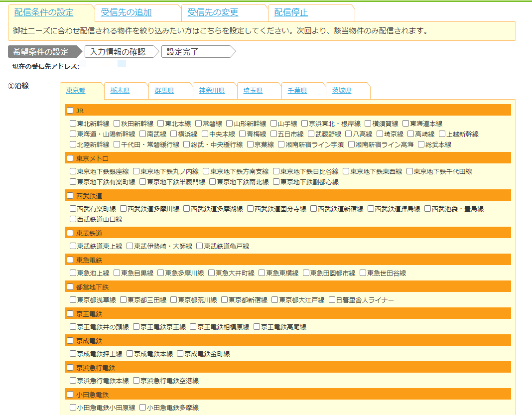Tick the 小田急電鉄小田原線 checkbox

click(x=73, y=407)
